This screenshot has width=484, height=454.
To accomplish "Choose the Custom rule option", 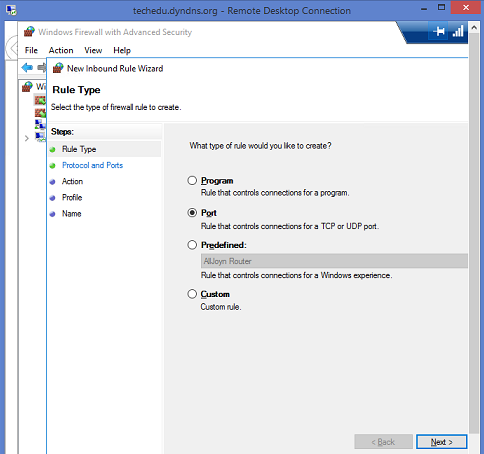I will 192,294.
